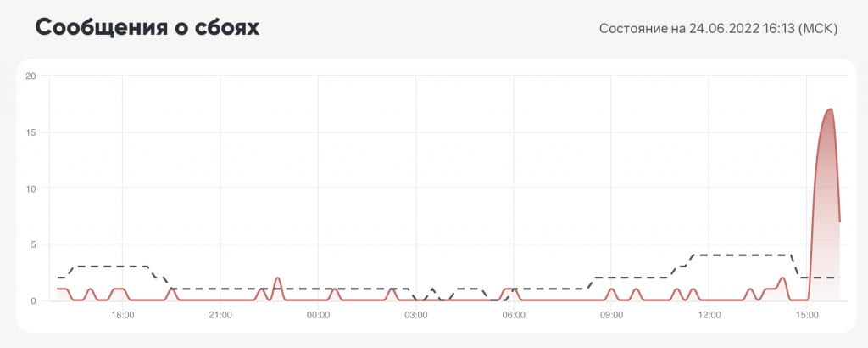The height and width of the screenshot is (348, 868).
Task: Click the 0 value on the vertical axis
Action: point(33,300)
